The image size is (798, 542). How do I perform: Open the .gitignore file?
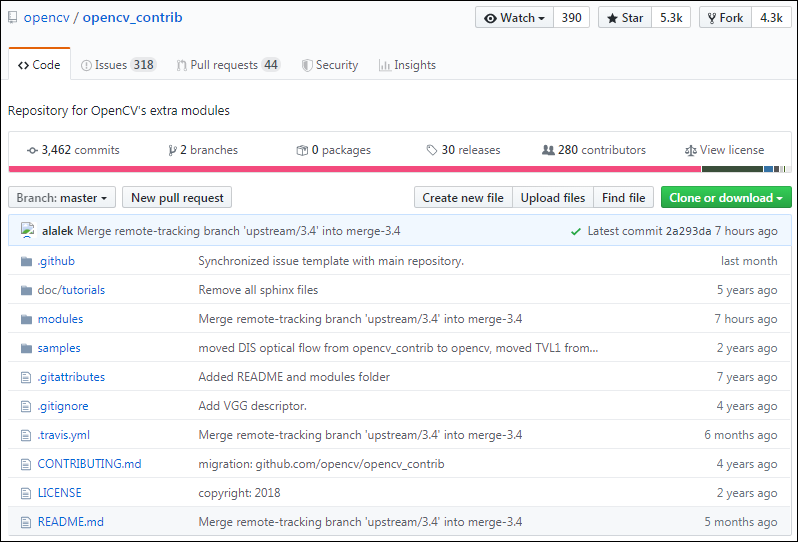63,406
